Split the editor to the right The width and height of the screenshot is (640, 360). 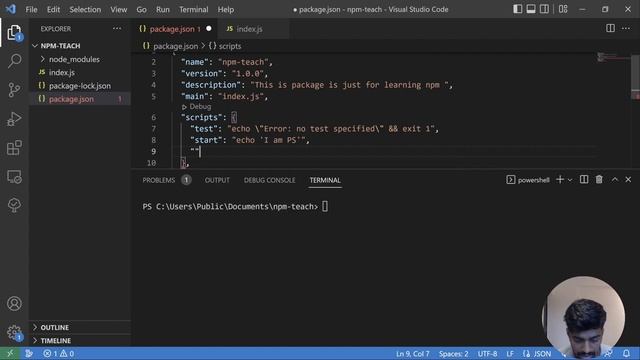coord(610,28)
